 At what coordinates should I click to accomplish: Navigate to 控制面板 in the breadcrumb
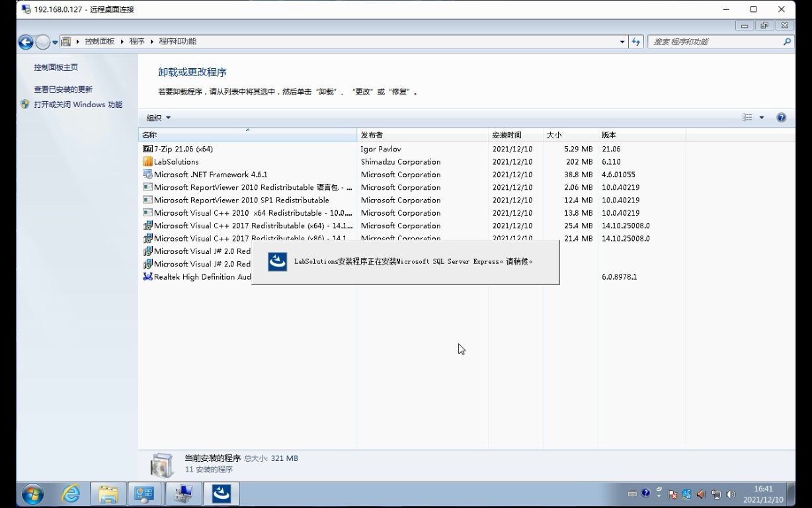coord(98,40)
